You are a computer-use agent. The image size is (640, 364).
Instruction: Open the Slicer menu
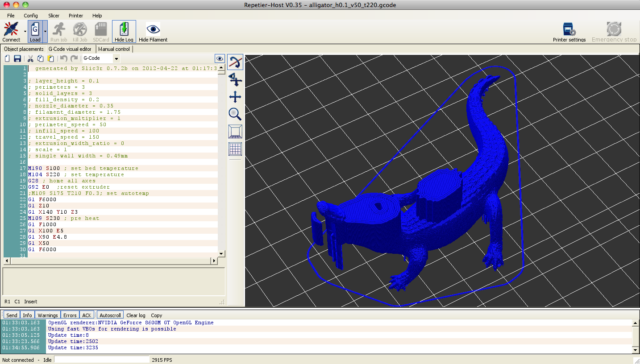coord(54,16)
